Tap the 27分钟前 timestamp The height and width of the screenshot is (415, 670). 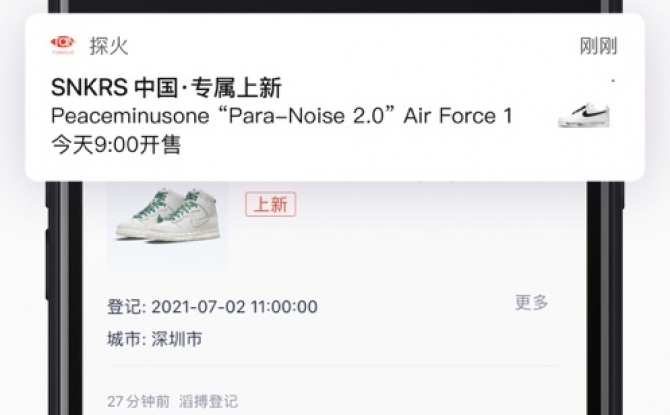[x=138, y=401]
